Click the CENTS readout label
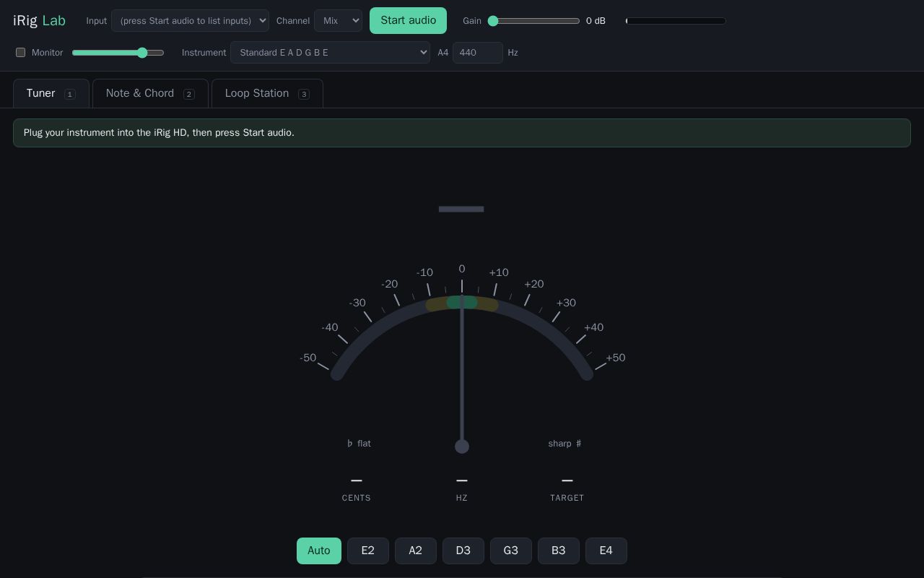The width and height of the screenshot is (924, 578). pyautogui.click(x=357, y=498)
